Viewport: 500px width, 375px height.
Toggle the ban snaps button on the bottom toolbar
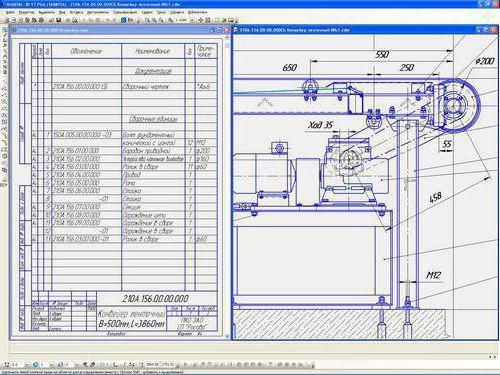(x=93, y=364)
